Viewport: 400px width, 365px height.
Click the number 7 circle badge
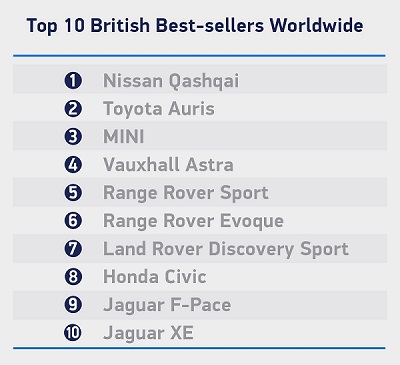[73, 249]
